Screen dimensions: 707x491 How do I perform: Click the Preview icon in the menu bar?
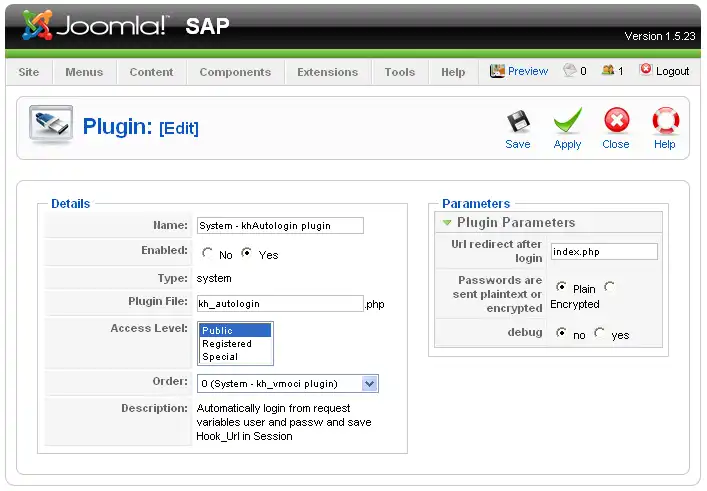[x=497, y=71]
